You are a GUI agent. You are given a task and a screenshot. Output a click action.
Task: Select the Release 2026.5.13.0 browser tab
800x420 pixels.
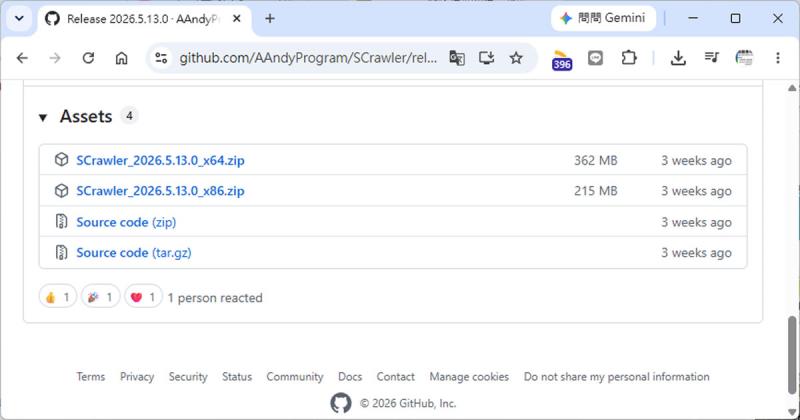tap(143, 19)
